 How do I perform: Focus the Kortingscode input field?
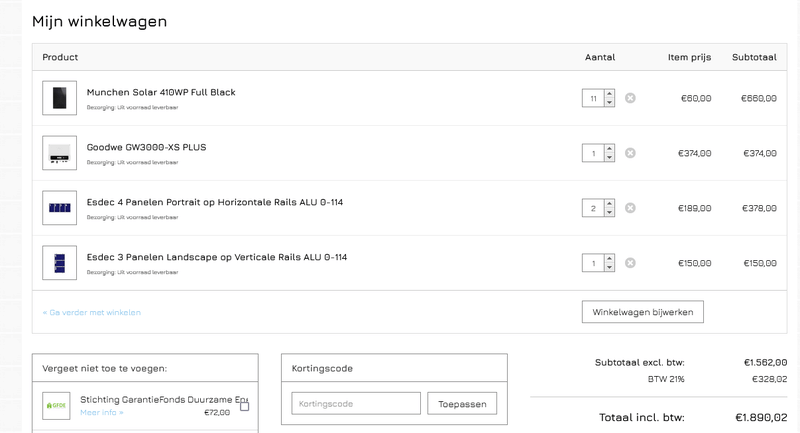pyautogui.click(x=356, y=404)
